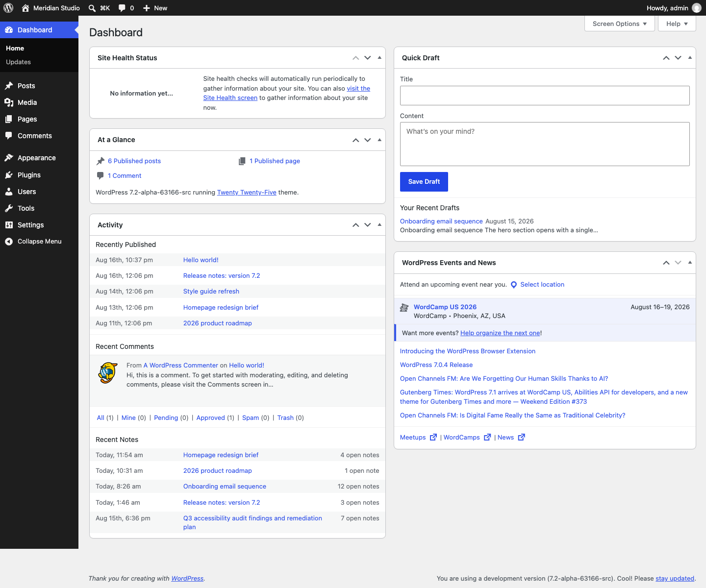Open the Help dropdown tab

click(677, 24)
